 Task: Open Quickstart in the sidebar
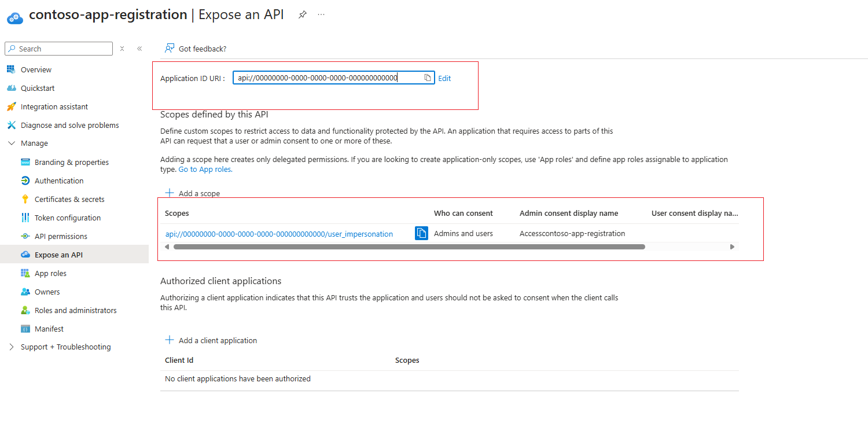click(x=38, y=88)
